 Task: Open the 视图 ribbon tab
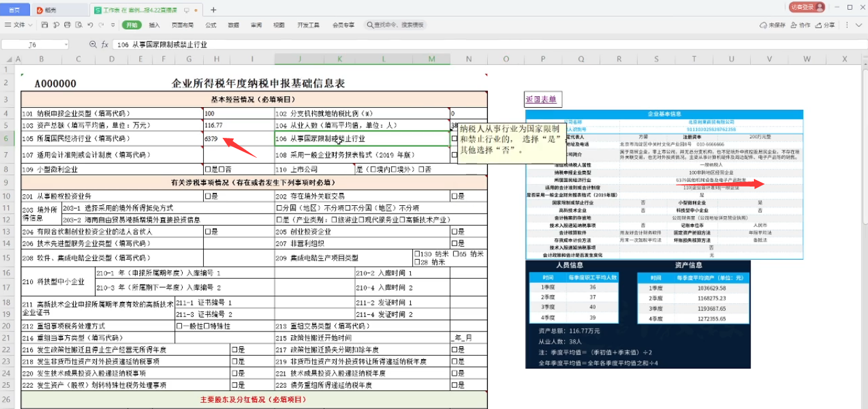279,25
